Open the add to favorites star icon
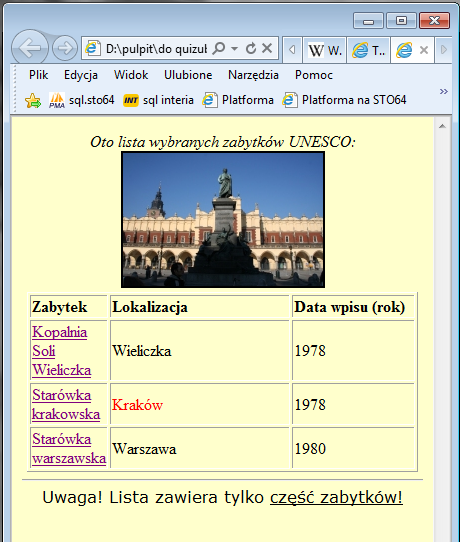The height and width of the screenshot is (542, 460). [33, 100]
